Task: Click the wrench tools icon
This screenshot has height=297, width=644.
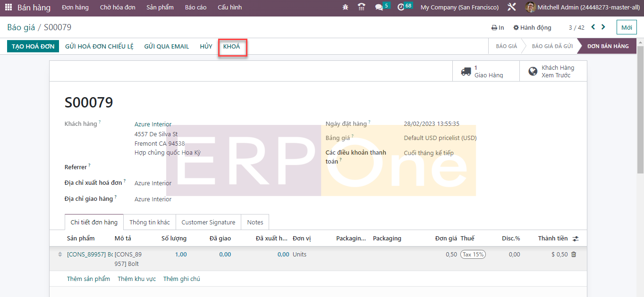Action: [511, 8]
